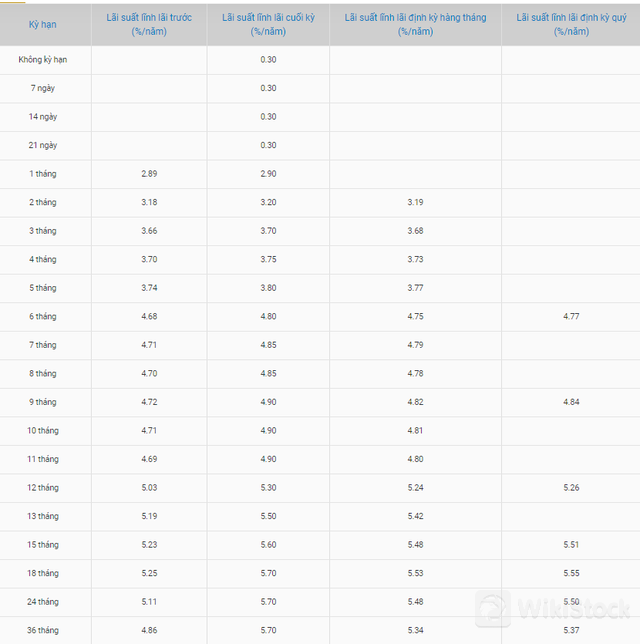Click the 2.89 rate in the 1 tháng row
The height and width of the screenshot is (644, 640).
click(149, 174)
